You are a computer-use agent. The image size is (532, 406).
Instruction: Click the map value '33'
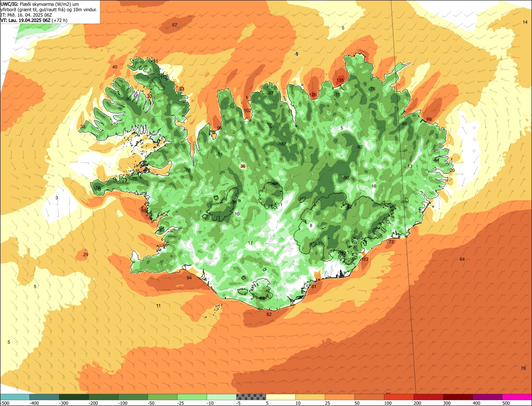150,96
